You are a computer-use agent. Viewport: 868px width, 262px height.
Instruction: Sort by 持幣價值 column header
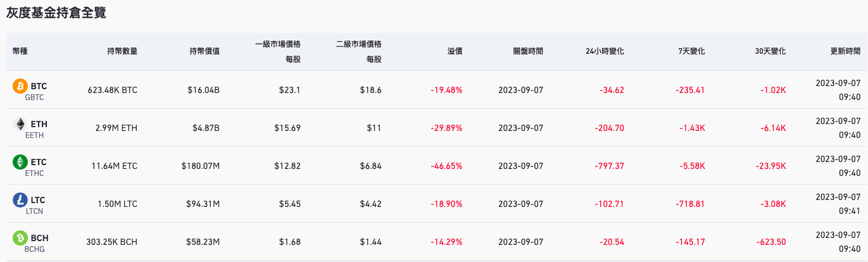tap(204, 51)
